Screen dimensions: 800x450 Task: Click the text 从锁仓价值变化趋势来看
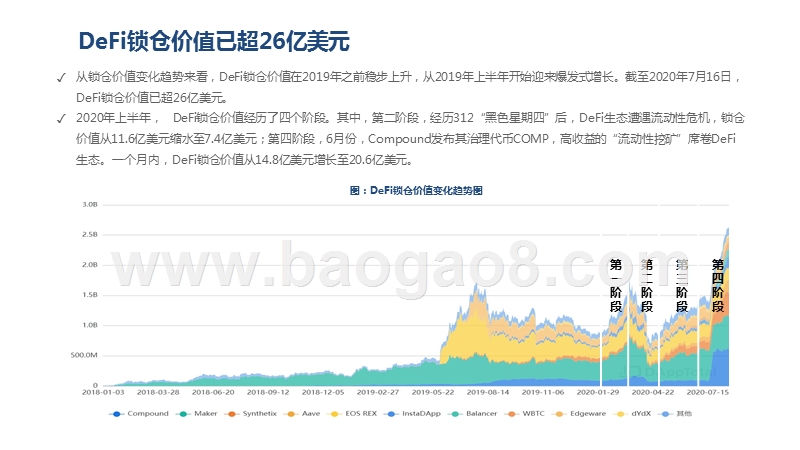[x=142, y=77]
